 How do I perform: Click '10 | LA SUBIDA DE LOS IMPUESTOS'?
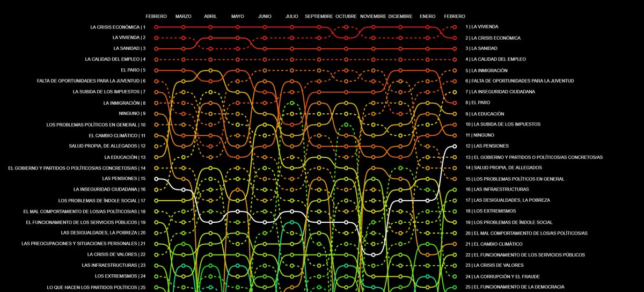(x=502, y=125)
